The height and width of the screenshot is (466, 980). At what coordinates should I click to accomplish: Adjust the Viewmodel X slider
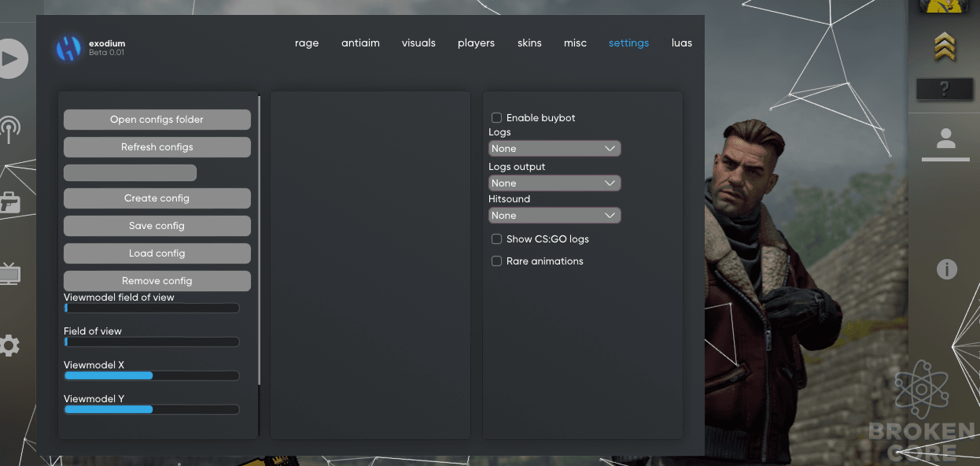pyautogui.click(x=152, y=375)
